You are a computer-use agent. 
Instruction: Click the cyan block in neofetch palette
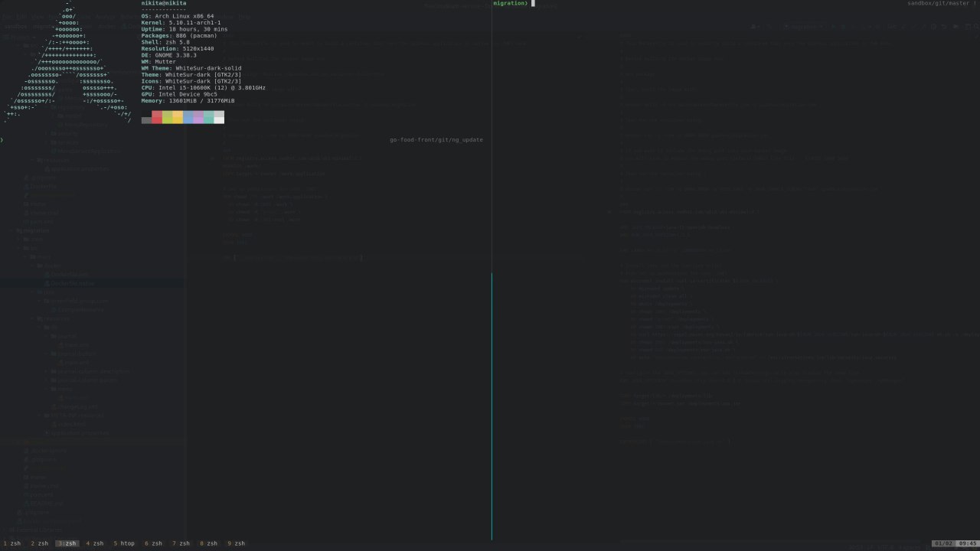209,117
